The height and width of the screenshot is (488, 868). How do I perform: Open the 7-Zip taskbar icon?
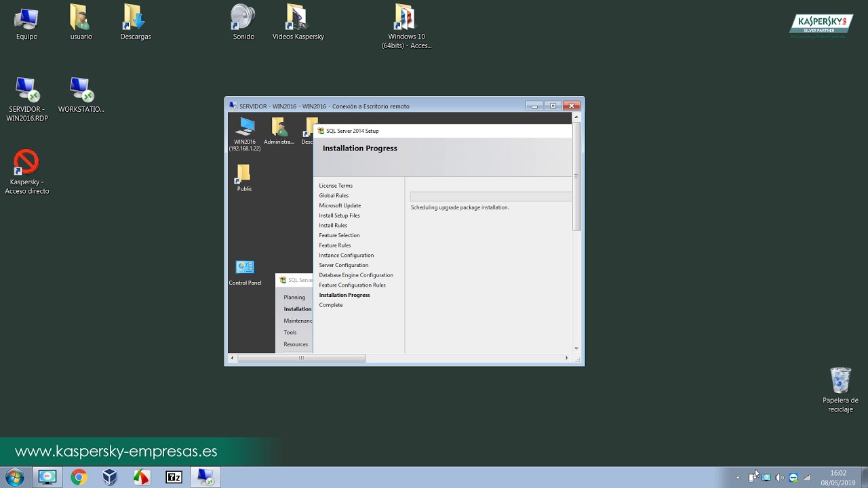(174, 477)
